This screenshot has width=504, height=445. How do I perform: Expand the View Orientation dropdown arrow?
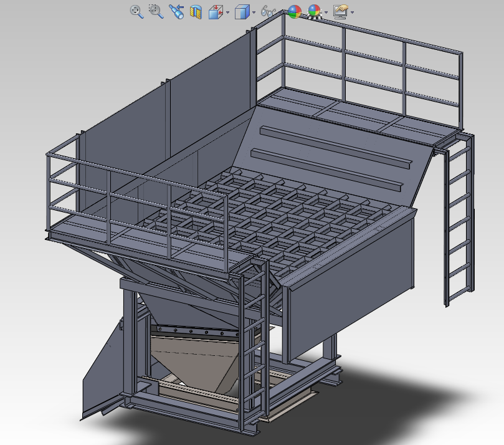click(x=227, y=12)
